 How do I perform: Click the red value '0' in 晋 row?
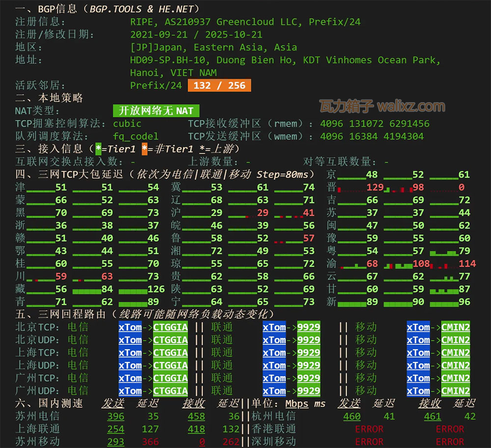pyautogui.click(x=462, y=187)
